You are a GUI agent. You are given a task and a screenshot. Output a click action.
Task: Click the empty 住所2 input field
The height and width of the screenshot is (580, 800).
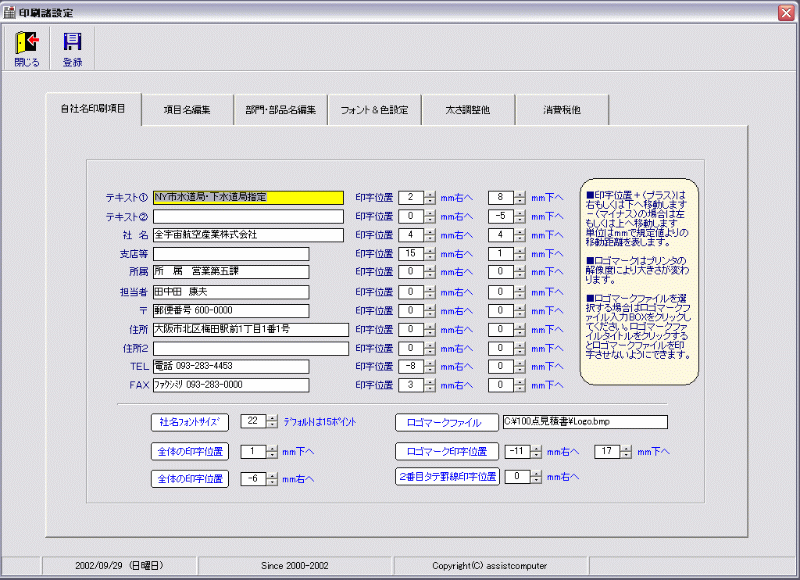pos(251,348)
